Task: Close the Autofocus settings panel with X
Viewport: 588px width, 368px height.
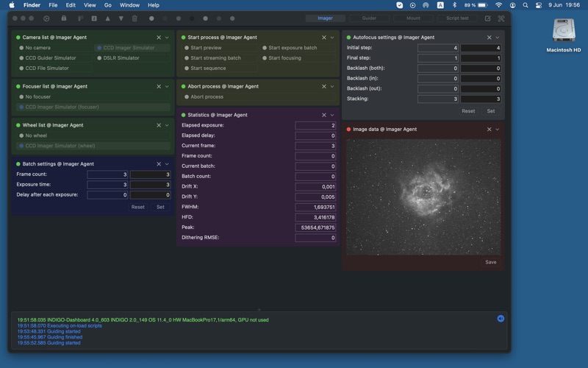Action: [x=489, y=38]
